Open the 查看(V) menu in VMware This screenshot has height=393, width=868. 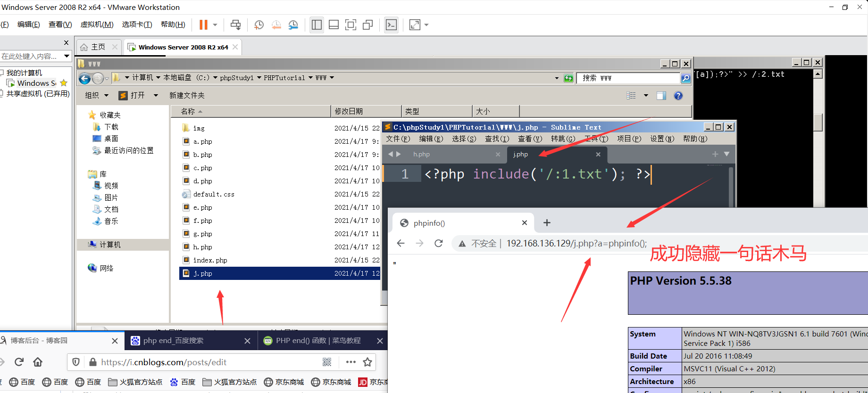point(60,25)
